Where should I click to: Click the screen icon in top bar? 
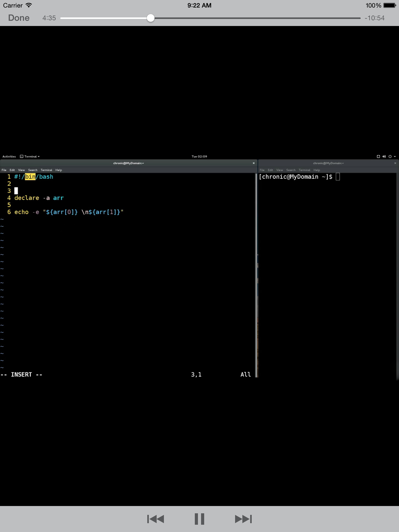coord(378,156)
